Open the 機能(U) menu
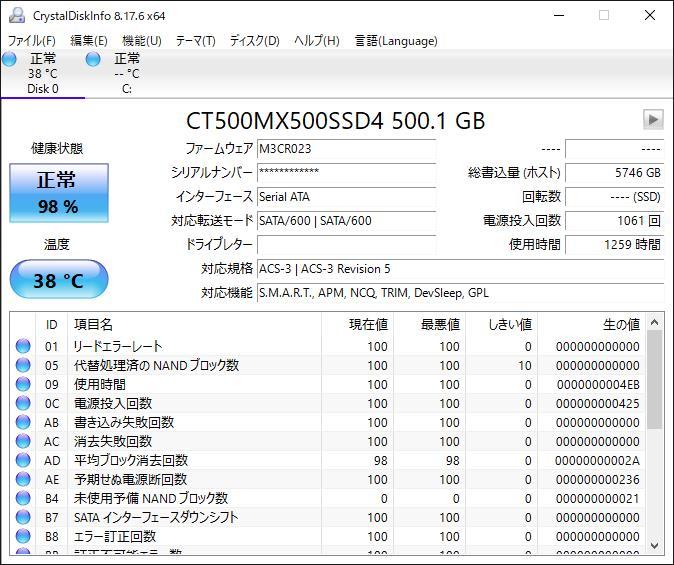This screenshot has width=674, height=565. [142, 41]
